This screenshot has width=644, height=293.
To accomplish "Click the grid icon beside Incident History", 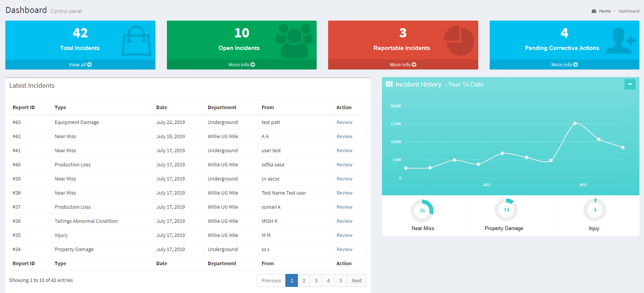I will (389, 84).
